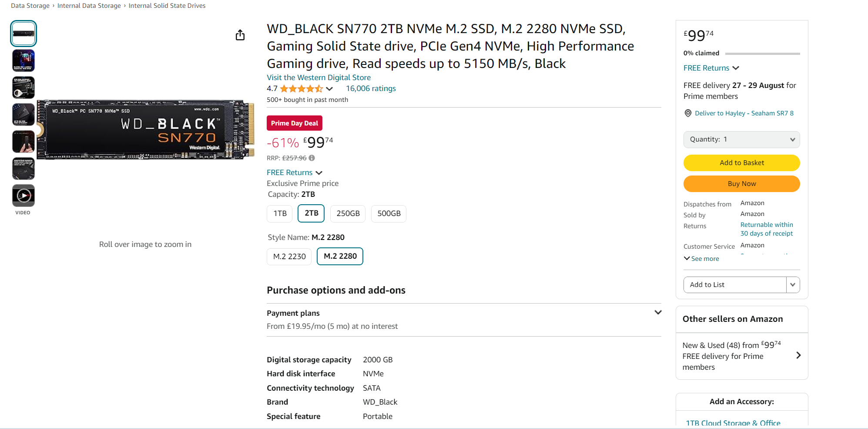This screenshot has width=868, height=429.
Task: Click the share icon above product image
Action: [x=240, y=35]
